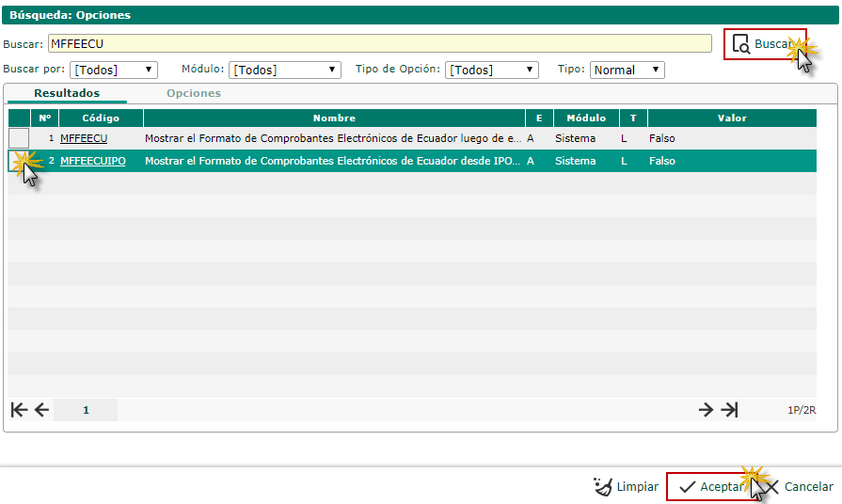Sort by the Nombre column header
842x504 pixels.
[334, 118]
